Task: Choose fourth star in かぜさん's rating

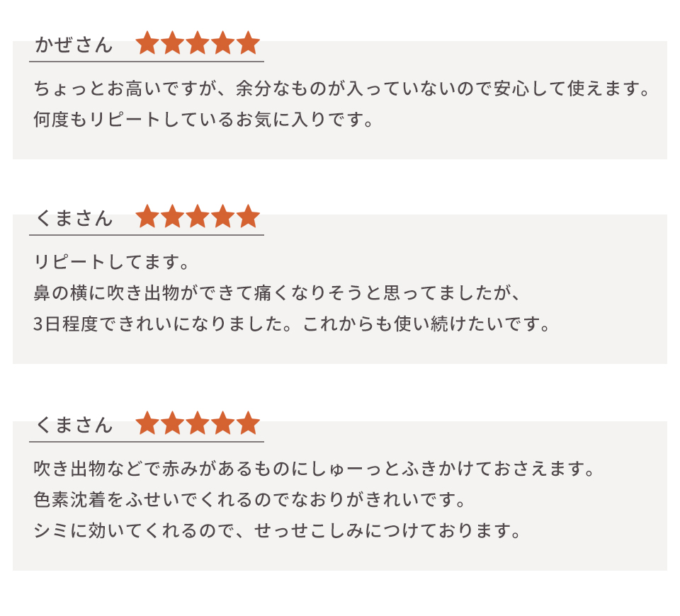Action: click(223, 43)
